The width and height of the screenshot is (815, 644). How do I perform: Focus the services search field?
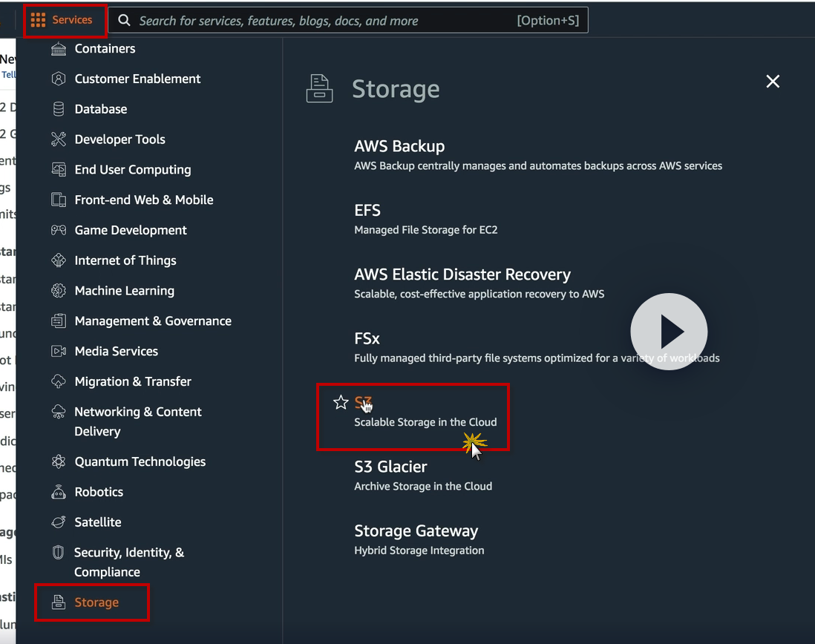tap(347, 20)
